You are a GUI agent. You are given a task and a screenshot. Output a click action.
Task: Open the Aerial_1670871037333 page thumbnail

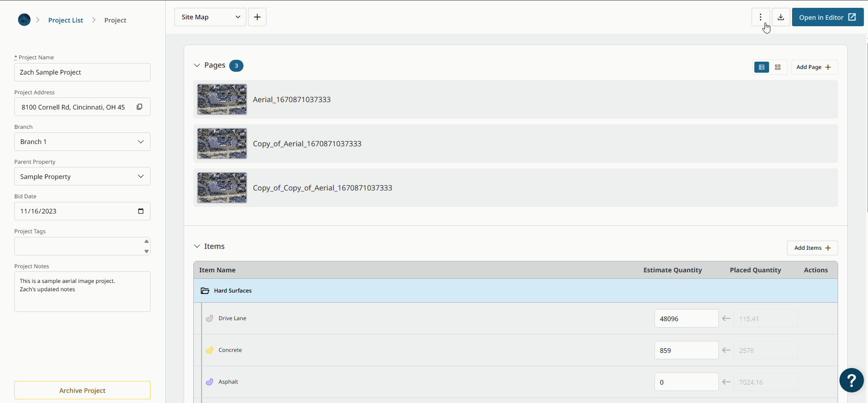pos(222,99)
